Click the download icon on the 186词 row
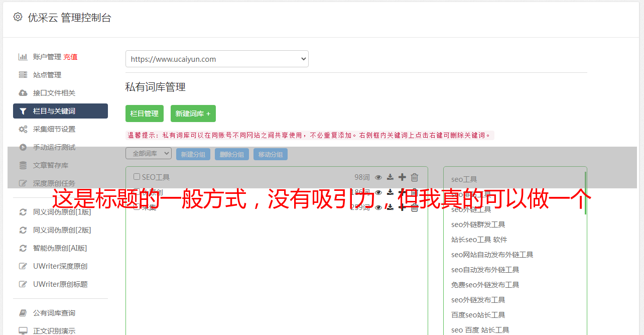 click(390, 192)
